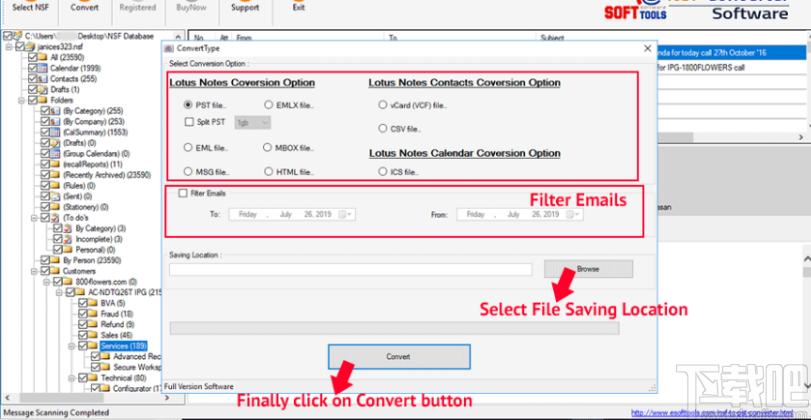The height and width of the screenshot is (420, 811).
Task: Click the Contacts (255) folder icon
Action: (43, 79)
